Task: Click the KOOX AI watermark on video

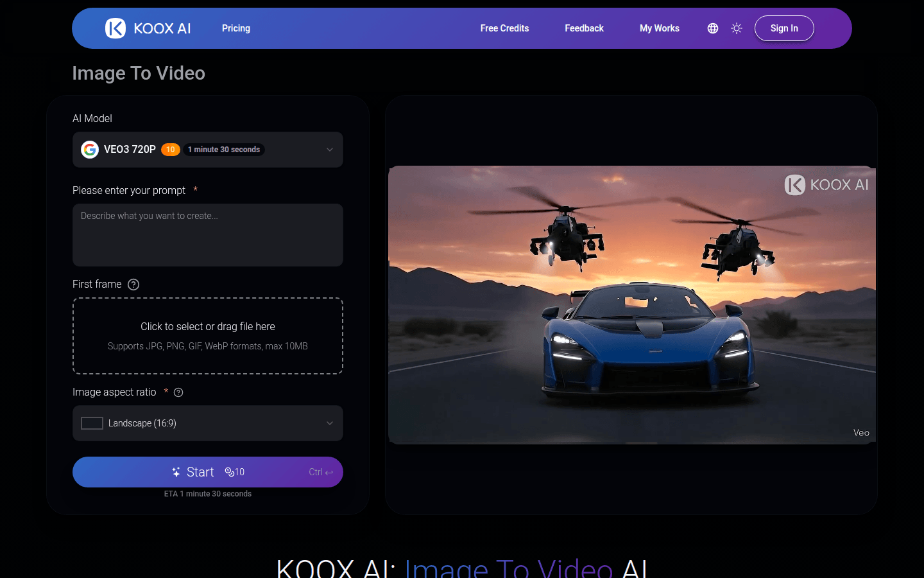Action: pos(826,185)
